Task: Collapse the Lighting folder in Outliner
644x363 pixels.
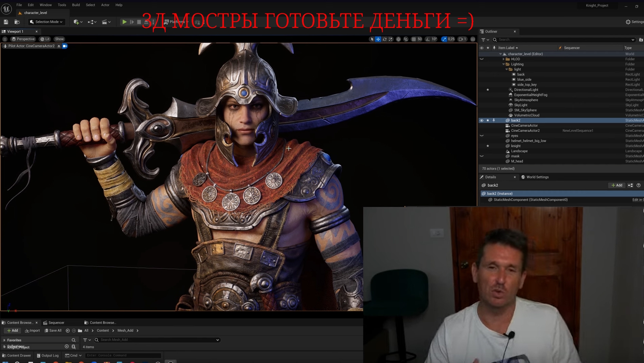Action: pyautogui.click(x=504, y=64)
